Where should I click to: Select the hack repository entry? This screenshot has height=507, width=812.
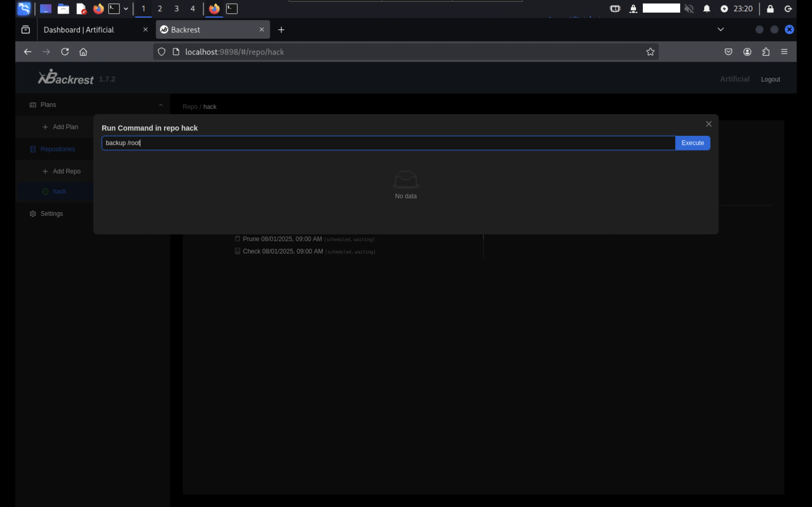(59, 192)
